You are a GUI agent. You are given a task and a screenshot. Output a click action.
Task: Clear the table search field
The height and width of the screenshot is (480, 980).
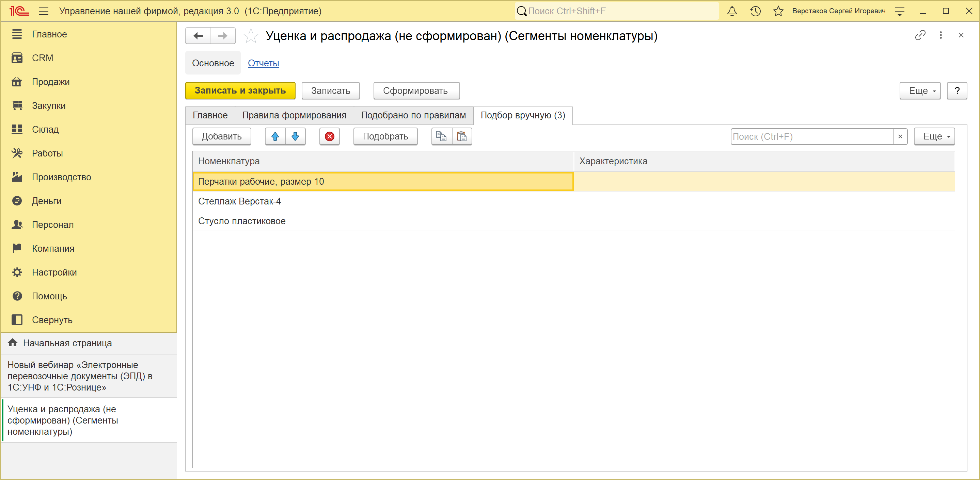[x=900, y=136]
